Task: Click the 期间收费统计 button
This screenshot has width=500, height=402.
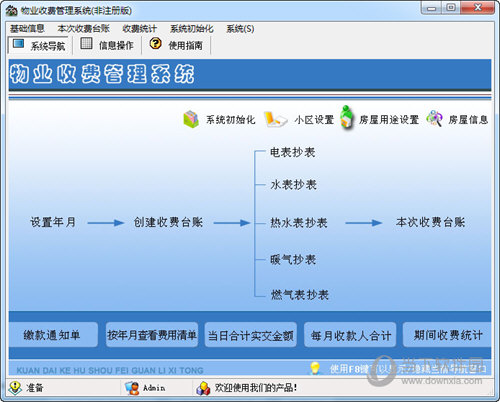Action: pos(448,335)
